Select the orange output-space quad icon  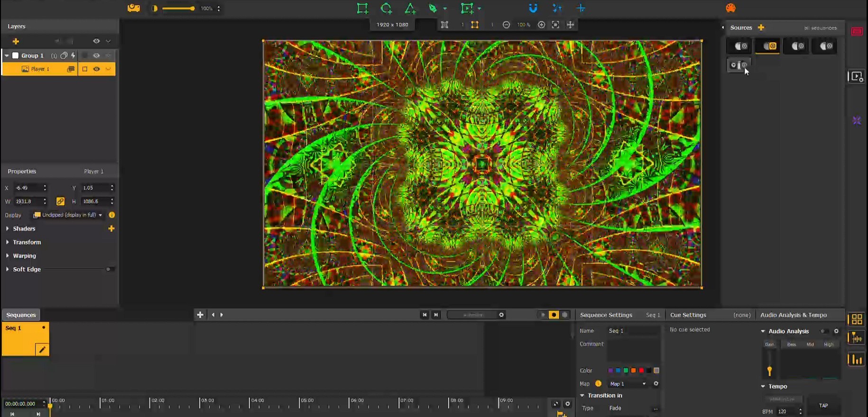[x=475, y=25]
